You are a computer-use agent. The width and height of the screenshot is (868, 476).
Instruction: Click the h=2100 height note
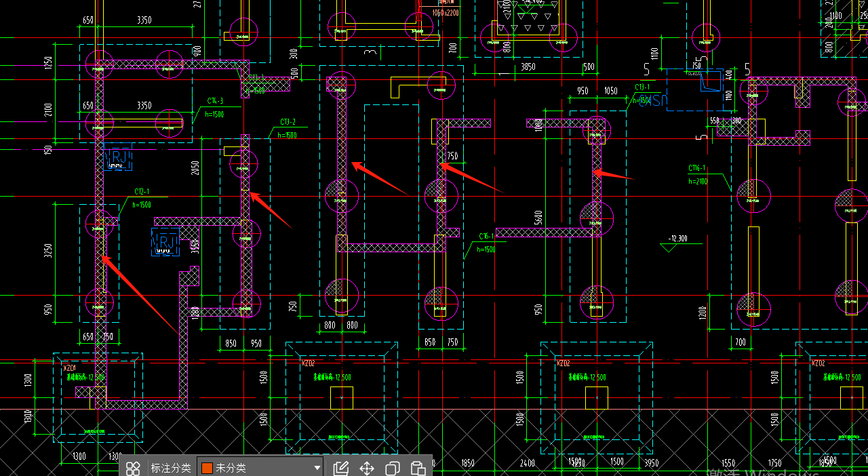point(698,181)
